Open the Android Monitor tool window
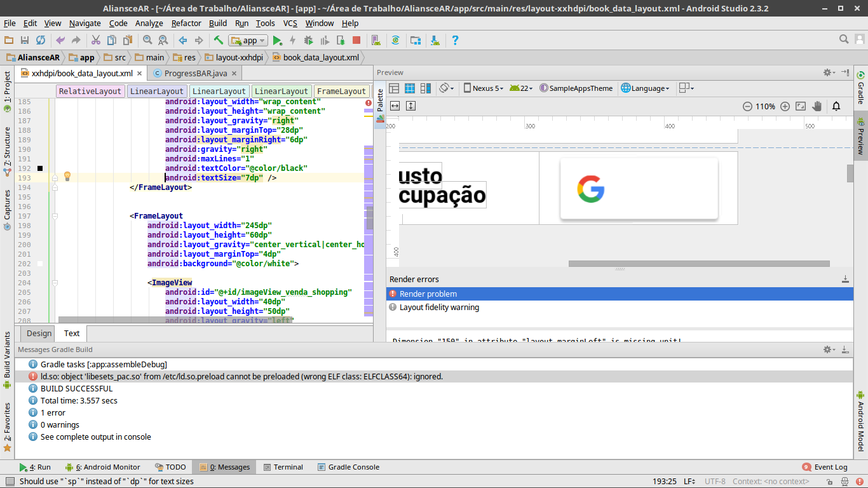This screenshot has width=868, height=488. (102, 467)
